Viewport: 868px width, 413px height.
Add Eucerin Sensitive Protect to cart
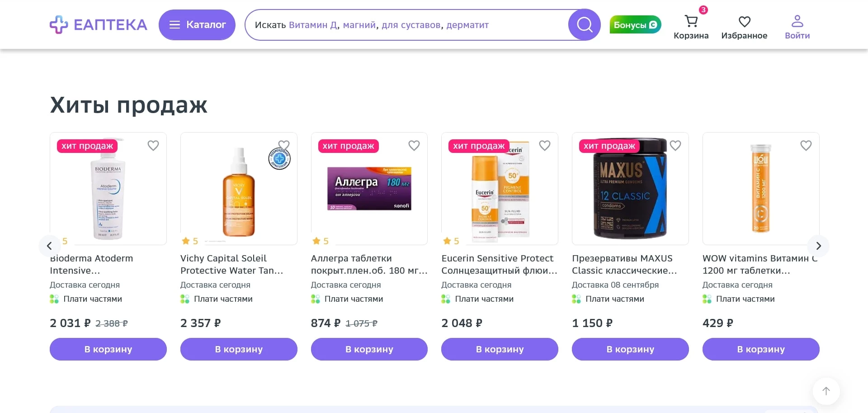(x=500, y=349)
